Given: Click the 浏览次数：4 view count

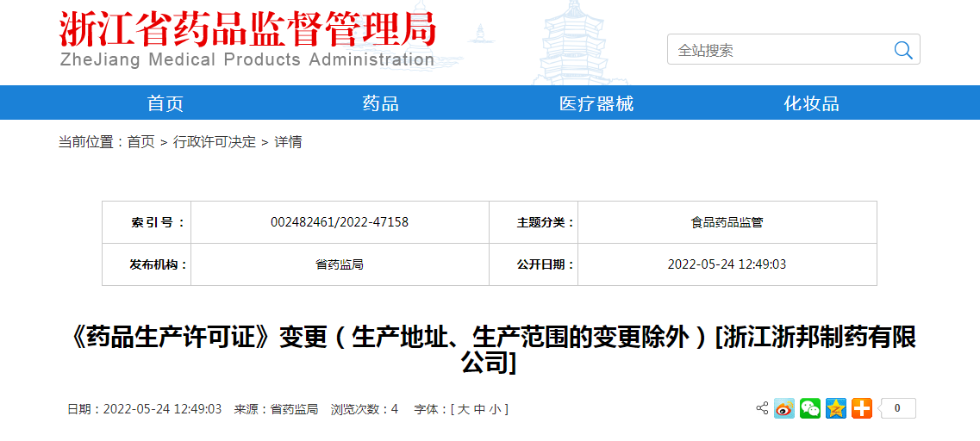Looking at the screenshot, I should point(365,410).
